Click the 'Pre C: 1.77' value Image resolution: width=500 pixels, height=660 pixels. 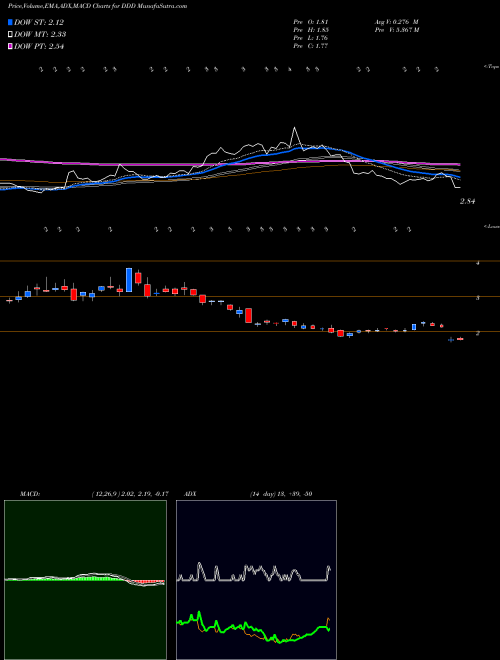[x=311, y=46]
